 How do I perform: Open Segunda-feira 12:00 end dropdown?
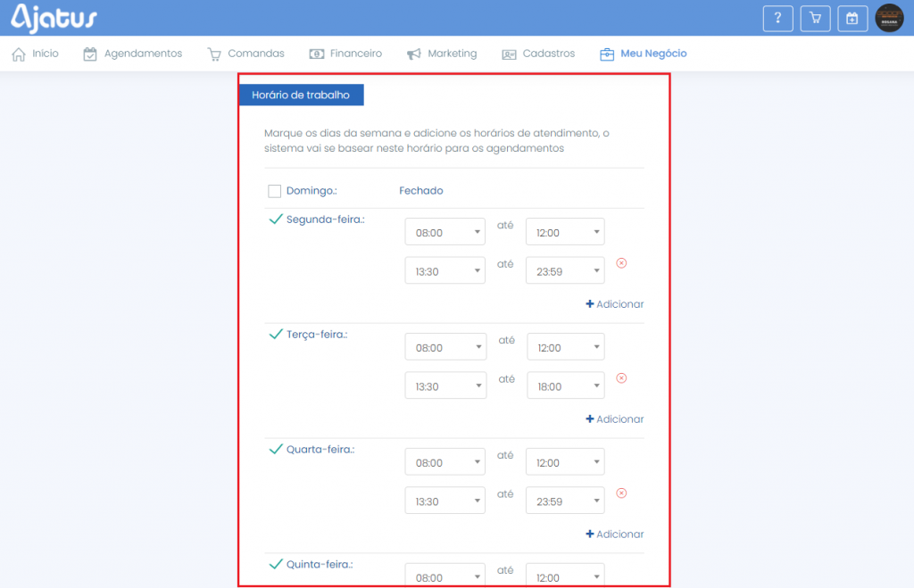click(565, 232)
